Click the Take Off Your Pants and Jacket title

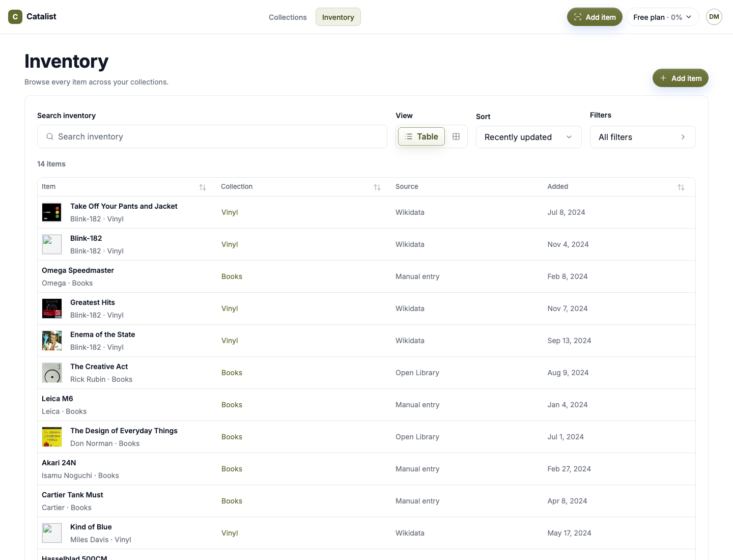[x=124, y=206]
